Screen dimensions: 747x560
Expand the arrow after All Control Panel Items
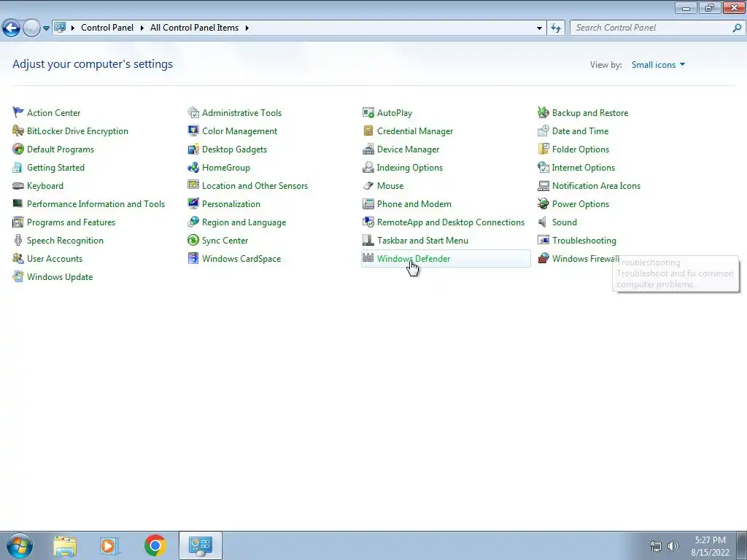tap(247, 28)
